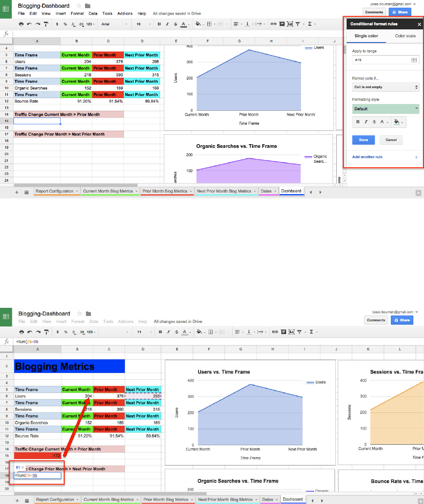Dismiss the 81 formula preview tooltip

(x=23, y=467)
